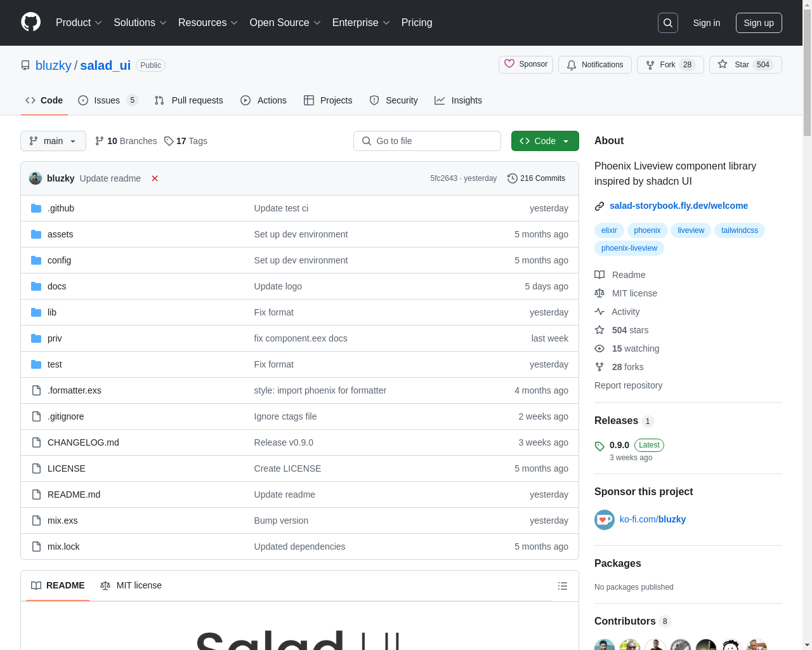Expand the Solutions menu
This screenshot has width=812, height=650.
tap(140, 23)
